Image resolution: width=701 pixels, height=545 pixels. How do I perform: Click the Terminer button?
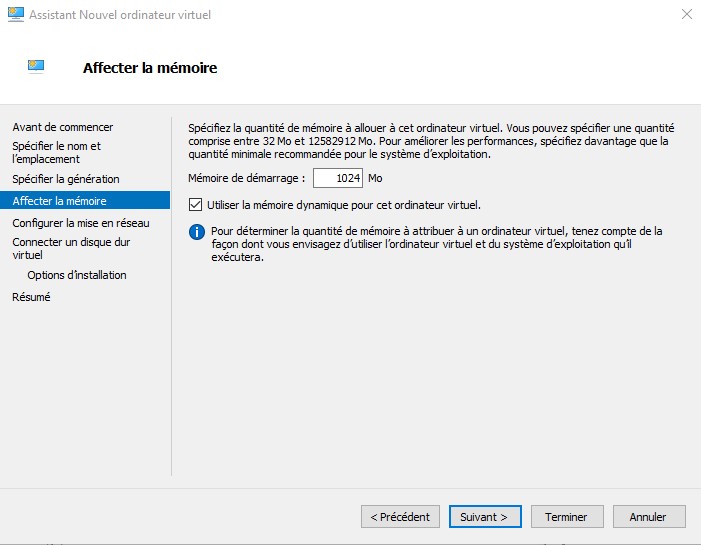point(567,517)
